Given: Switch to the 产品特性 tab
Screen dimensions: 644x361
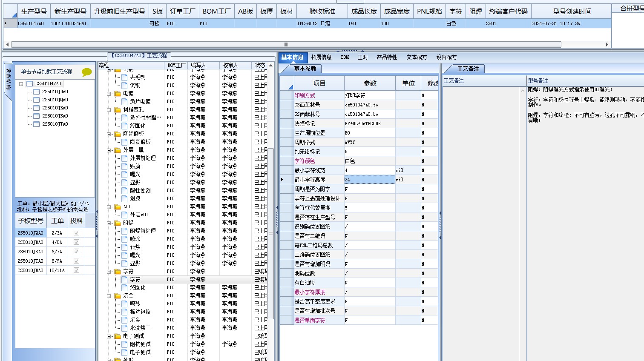Looking at the screenshot, I should pos(387,57).
